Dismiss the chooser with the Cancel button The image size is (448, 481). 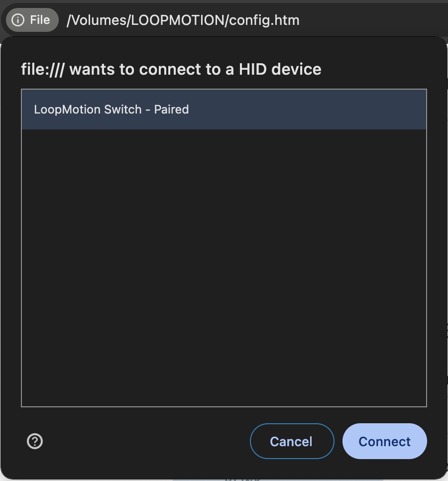coord(292,441)
